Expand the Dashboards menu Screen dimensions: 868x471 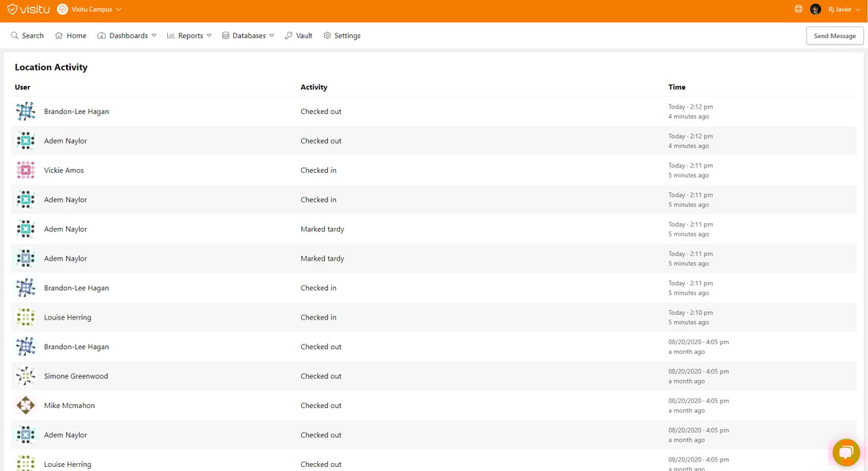(127, 36)
